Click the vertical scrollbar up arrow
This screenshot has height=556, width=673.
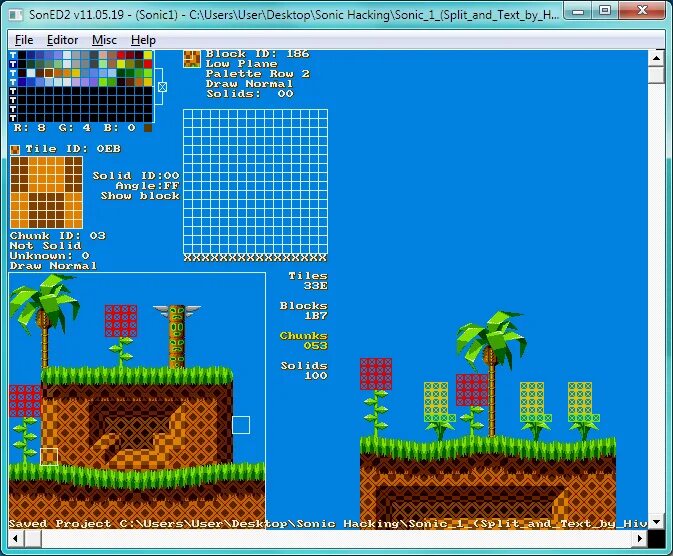(x=656, y=58)
